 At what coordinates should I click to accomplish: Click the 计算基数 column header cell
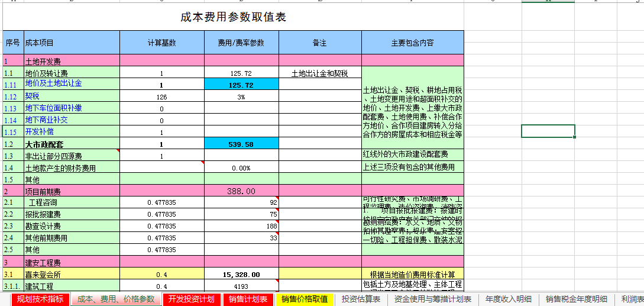pyautogui.click(x=162, y=43)
